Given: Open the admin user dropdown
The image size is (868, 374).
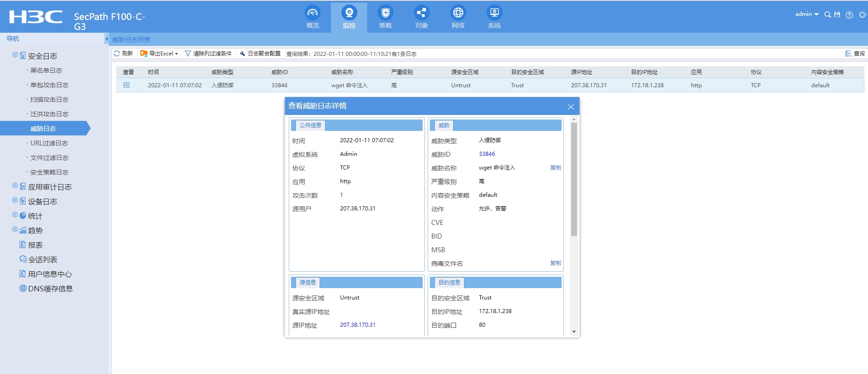Looking at the screenshot, I should [x=806, y=14].
